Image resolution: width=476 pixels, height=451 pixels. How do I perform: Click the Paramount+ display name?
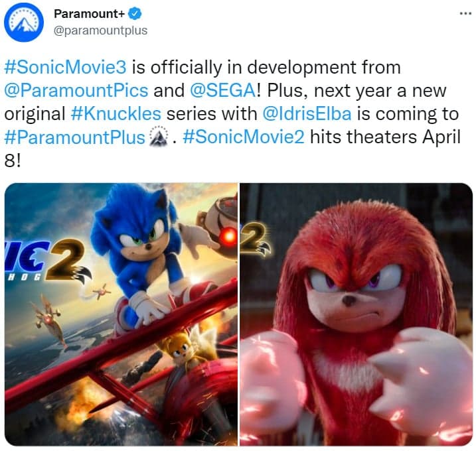click(89, 14)
